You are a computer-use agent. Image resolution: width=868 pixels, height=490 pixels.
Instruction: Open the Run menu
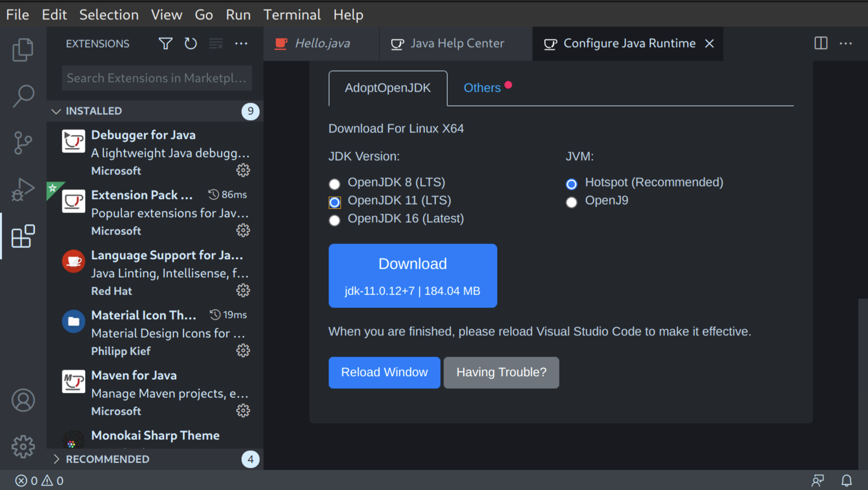coord(238,15)
